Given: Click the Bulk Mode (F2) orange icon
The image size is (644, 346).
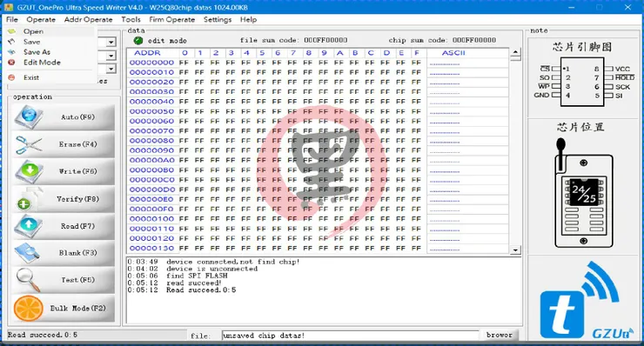Looking at the screenshot, I should [x=28, y=308].
